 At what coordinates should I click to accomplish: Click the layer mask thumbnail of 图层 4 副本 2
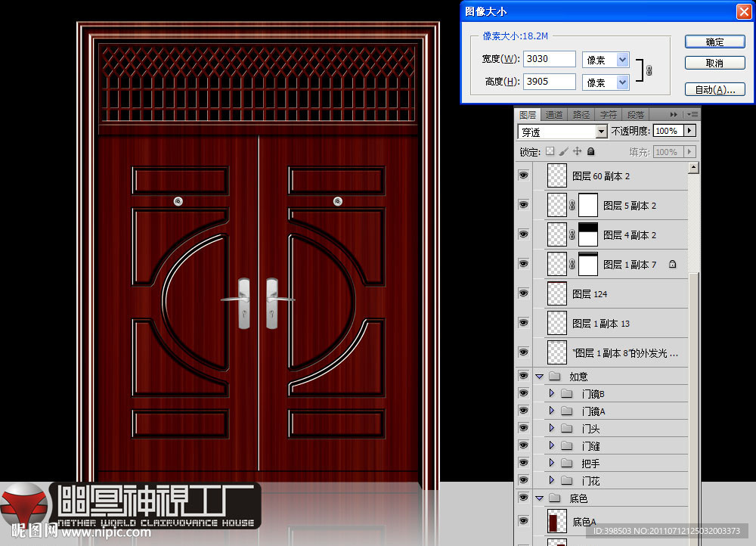point(588,234)
